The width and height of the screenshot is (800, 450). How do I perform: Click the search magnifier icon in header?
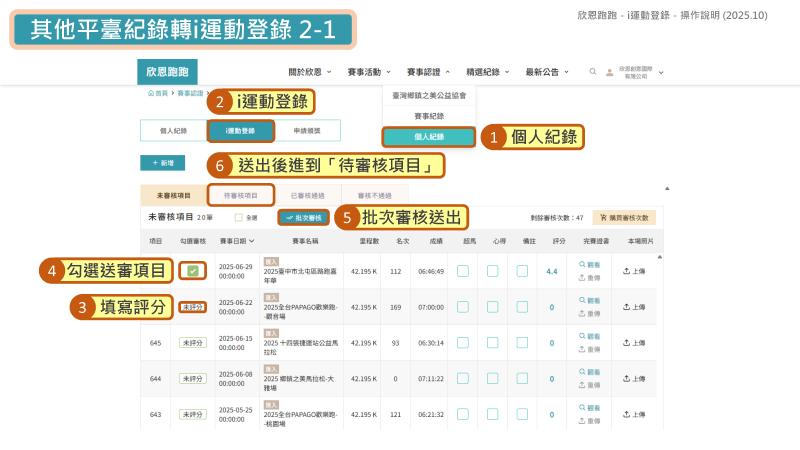coord(593,72)
